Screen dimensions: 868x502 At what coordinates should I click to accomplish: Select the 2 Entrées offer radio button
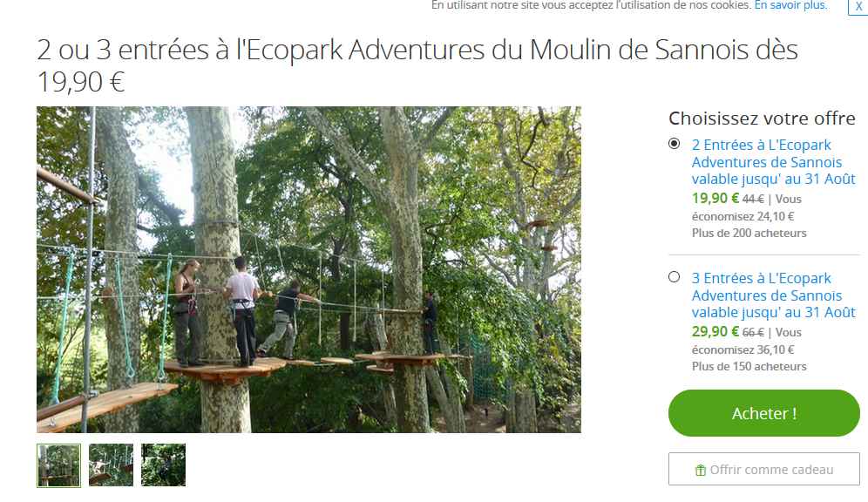[674, 144]
